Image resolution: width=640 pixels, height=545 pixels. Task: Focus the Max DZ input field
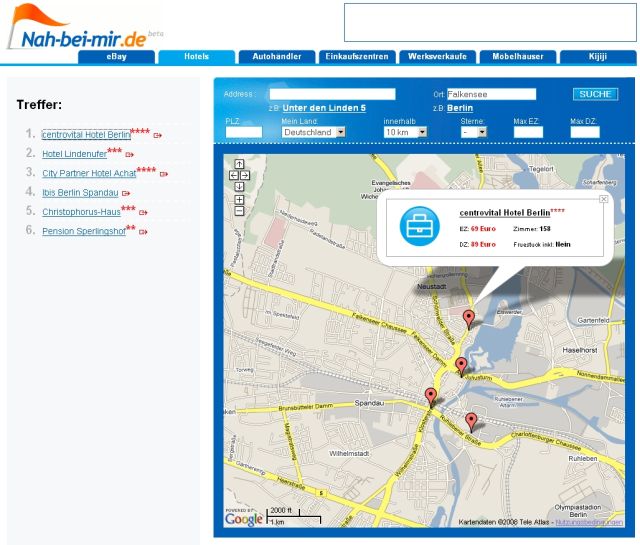click(585, 132)
